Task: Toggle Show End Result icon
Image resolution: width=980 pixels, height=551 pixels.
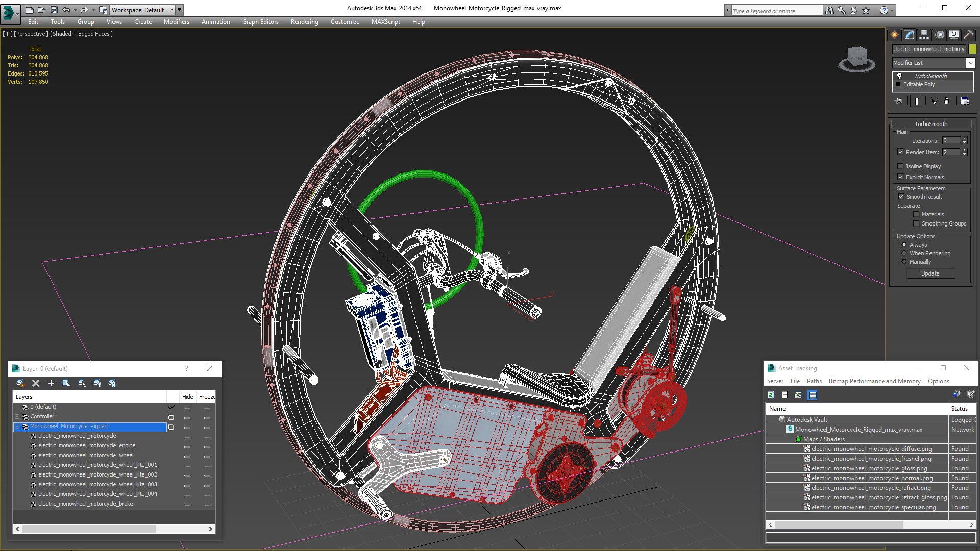Action: 916,101
